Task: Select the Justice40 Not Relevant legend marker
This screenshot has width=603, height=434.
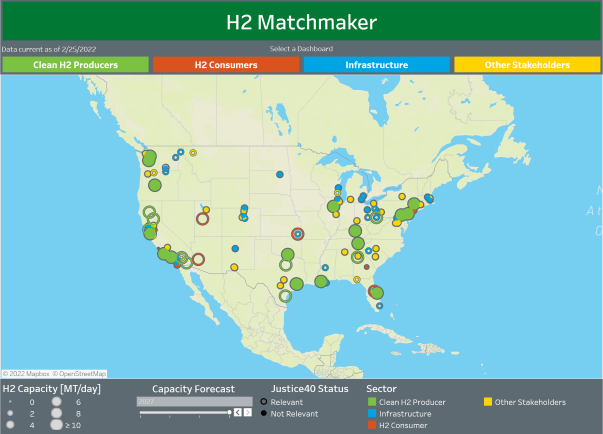Action: click(264, 412)
